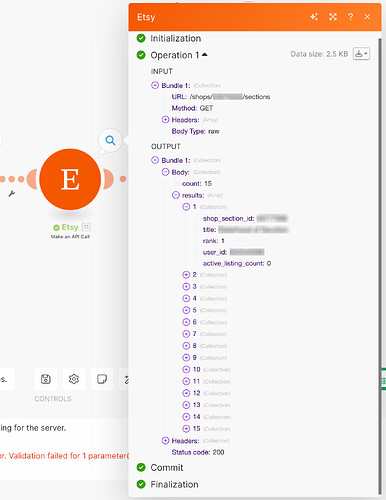
Task: Click the Etsy module name label
Action: [x=70, y=227]
